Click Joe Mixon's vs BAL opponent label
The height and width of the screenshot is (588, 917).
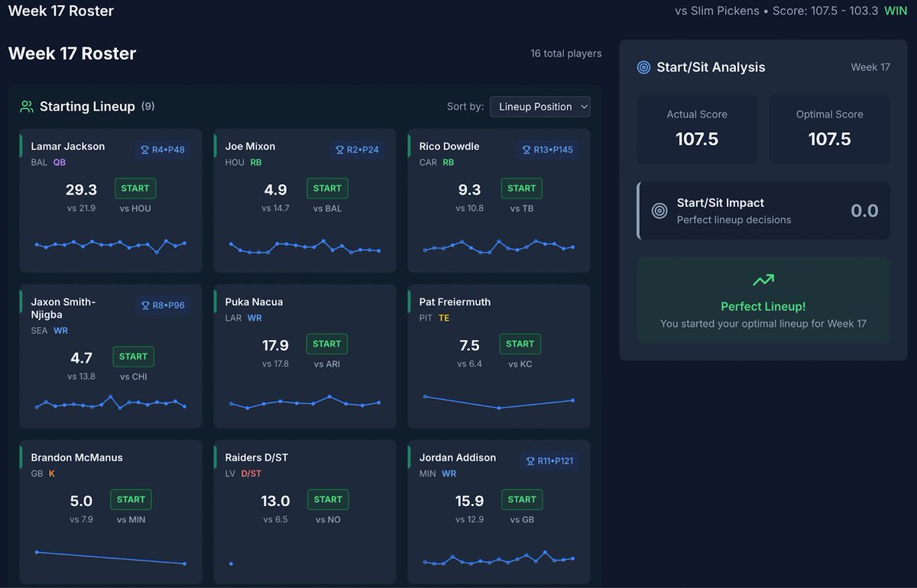[327, 208]
